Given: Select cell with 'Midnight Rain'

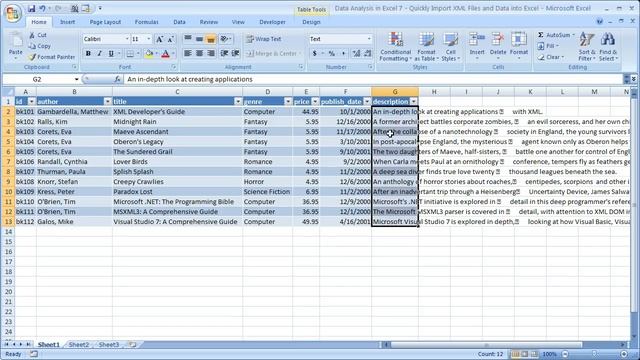Looking at the screenshot, I should (177, 122).
